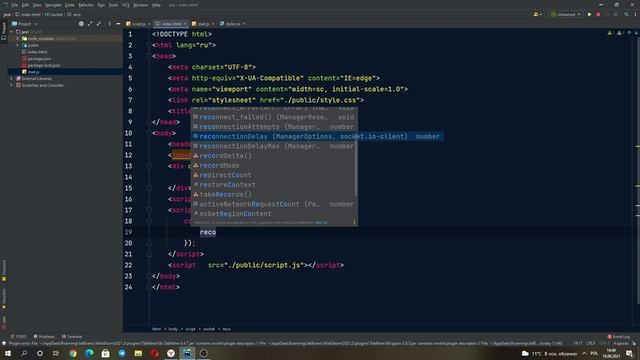Open Chrome from the taskbar
Image resolution: width=640 pixels, height=360 pixels.
click(x=73, y=353)
